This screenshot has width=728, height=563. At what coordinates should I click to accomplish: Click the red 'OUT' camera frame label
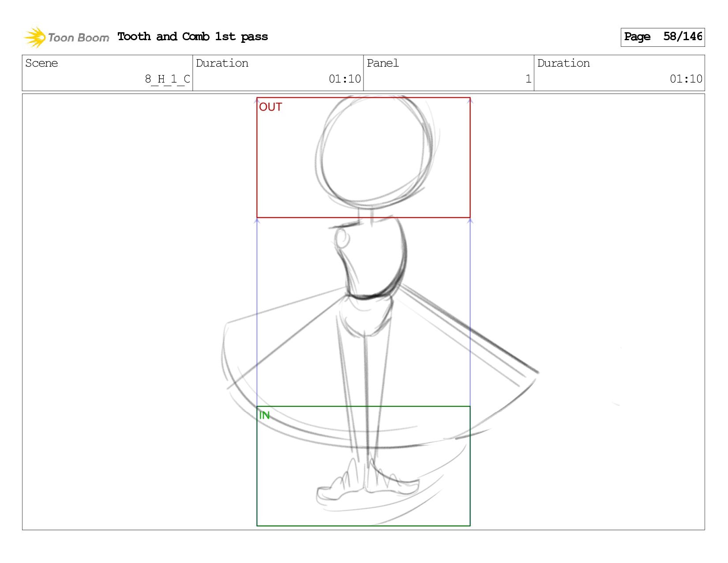pos(270,107)
